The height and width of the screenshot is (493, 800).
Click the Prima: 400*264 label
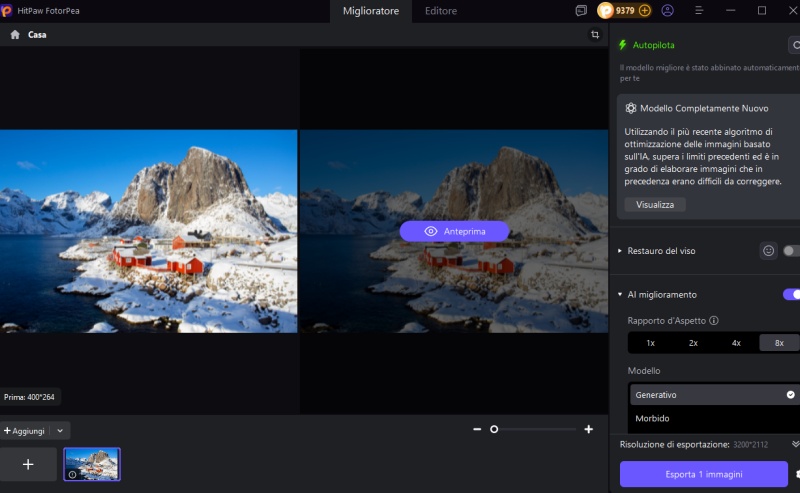29,397
